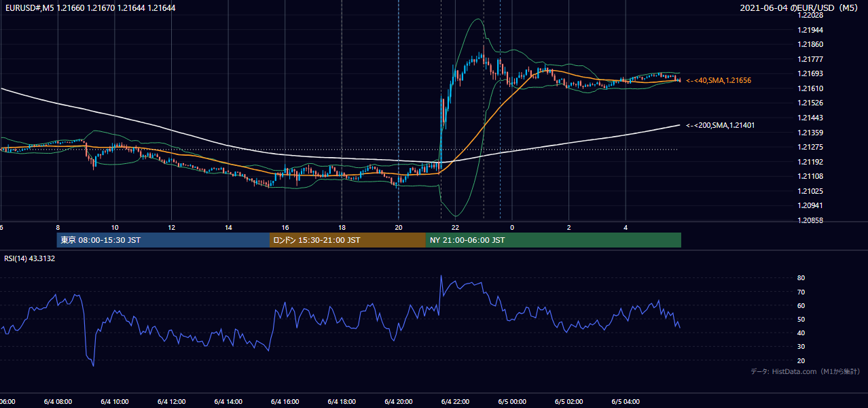Image resolution: width=868 pixels, height=408 pixels.
Task: Click the 1.21860 price axis label
Action: click(x=810, y=44)
